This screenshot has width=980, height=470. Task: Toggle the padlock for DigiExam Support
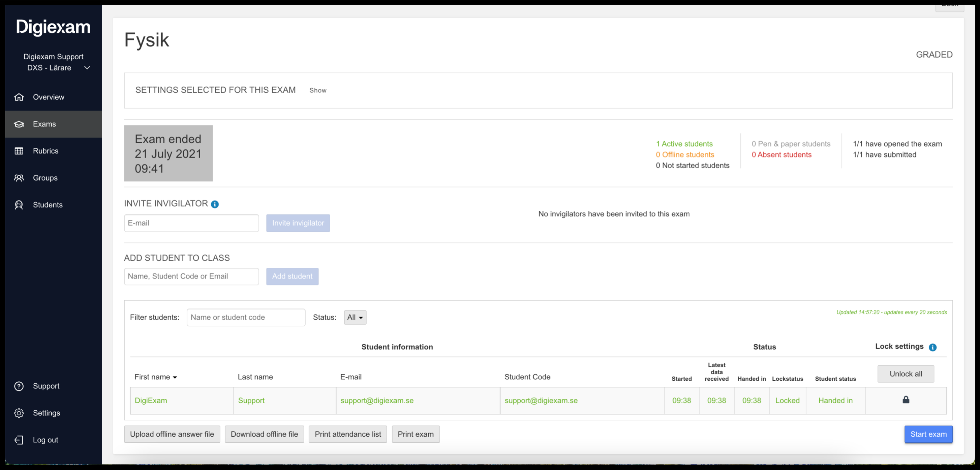pos(906,399)
